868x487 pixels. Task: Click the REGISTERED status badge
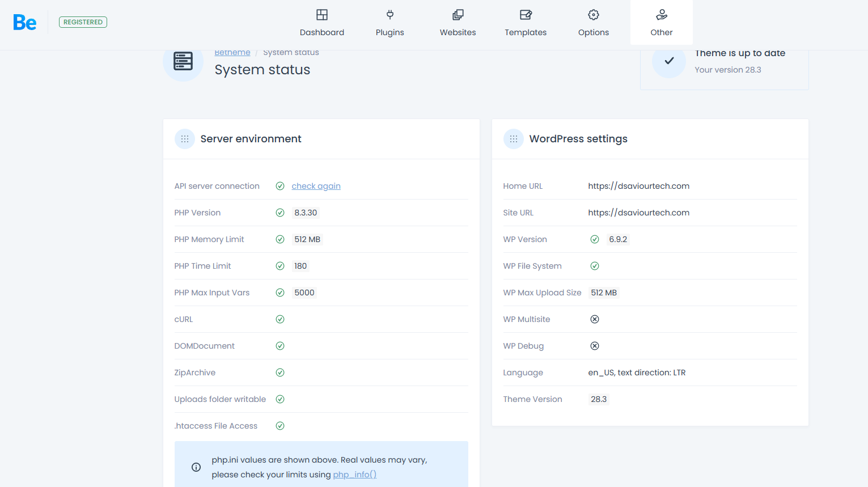click(83, 22)
